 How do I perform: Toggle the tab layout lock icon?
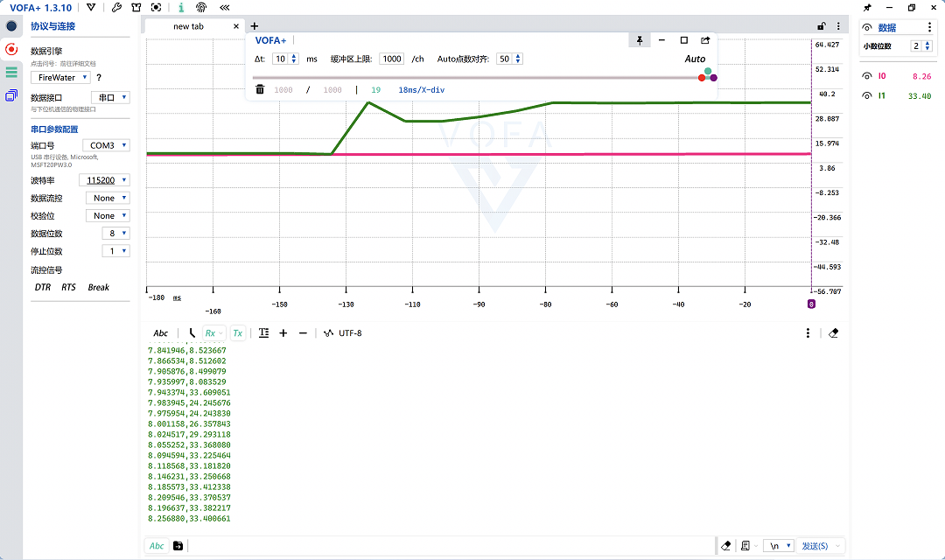(x=821, y=26)
